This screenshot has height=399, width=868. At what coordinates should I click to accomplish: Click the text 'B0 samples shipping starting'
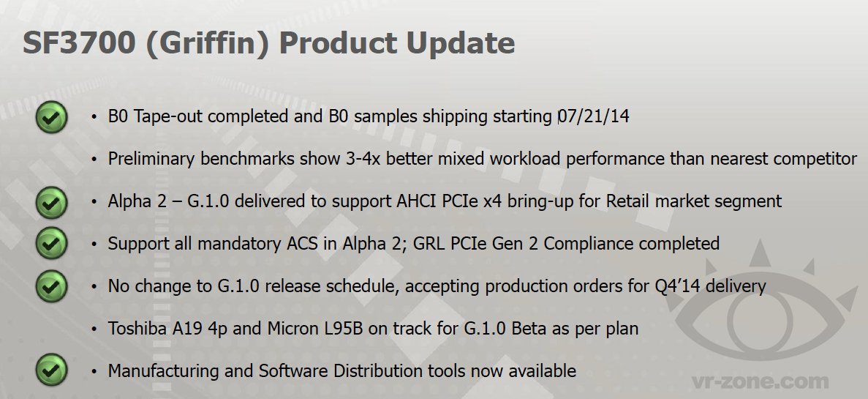pyautogui.click(x=441, y=117)
